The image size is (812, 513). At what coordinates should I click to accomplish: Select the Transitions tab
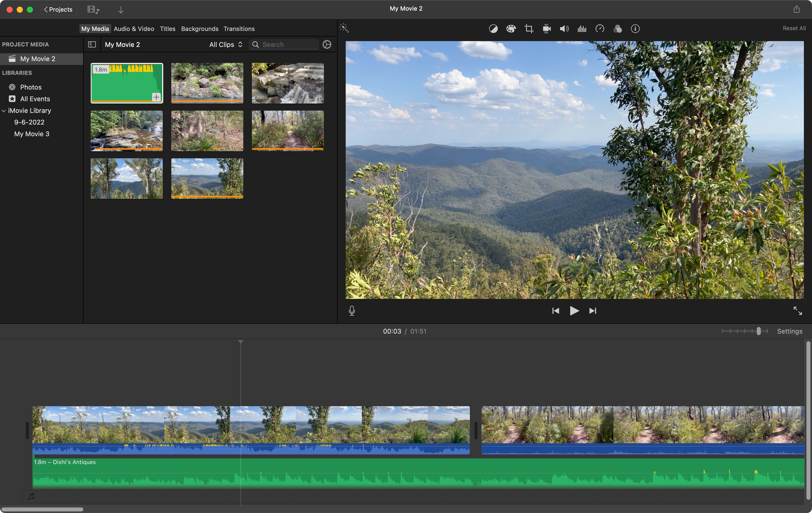239,28
